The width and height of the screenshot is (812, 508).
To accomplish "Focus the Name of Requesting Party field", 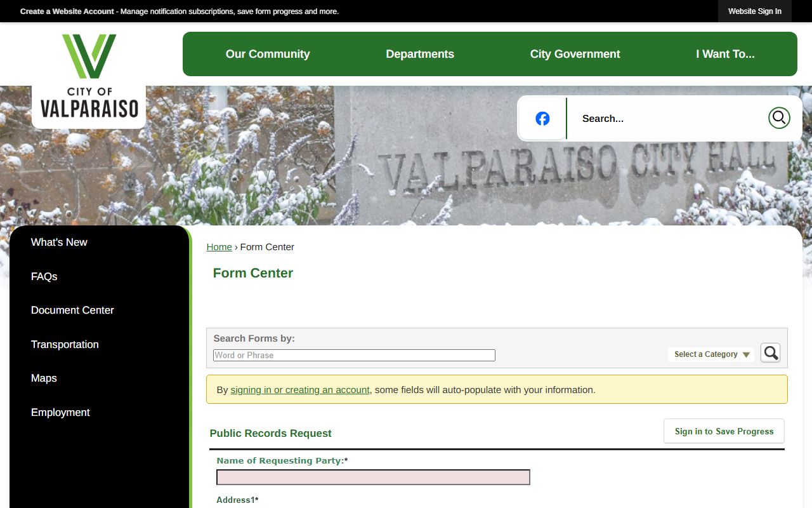I will point(373,477).
